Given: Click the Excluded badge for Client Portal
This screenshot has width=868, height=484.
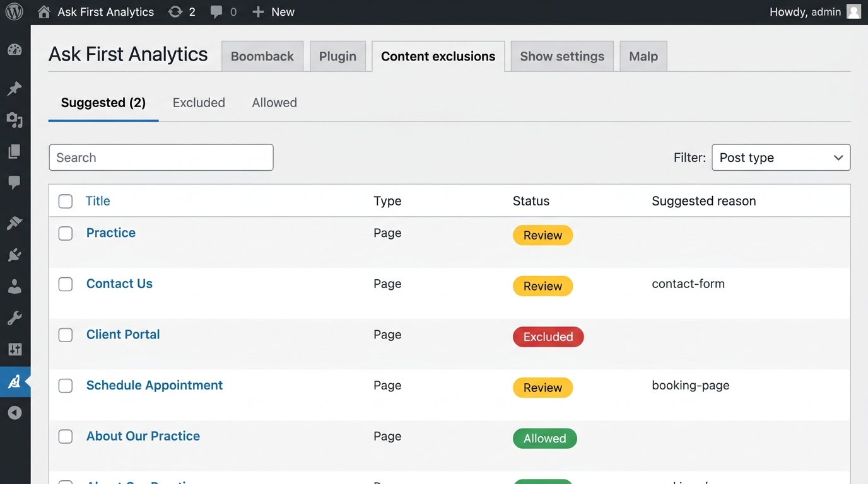Looking at the screenshot, I should (x=548, y=337).
